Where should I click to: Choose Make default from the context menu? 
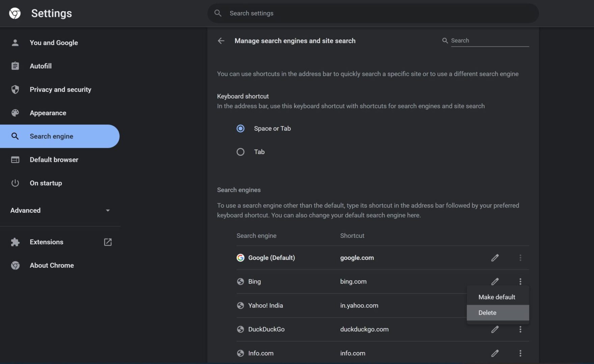click(x=497, y=297)
